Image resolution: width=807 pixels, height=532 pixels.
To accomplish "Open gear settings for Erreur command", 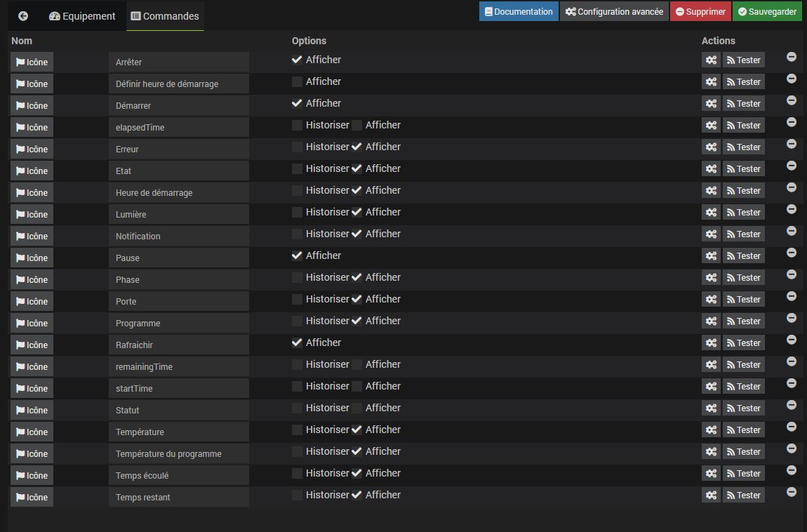I will click(x=711, y=147).
